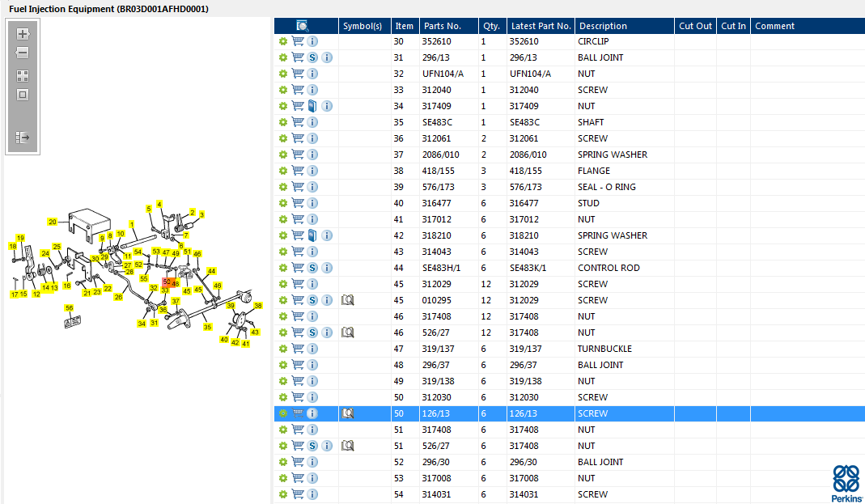Show info for SHAFT SE483C
Viewport: 865px width, 504px height.
pyautogui.click(x=312, y=122)
